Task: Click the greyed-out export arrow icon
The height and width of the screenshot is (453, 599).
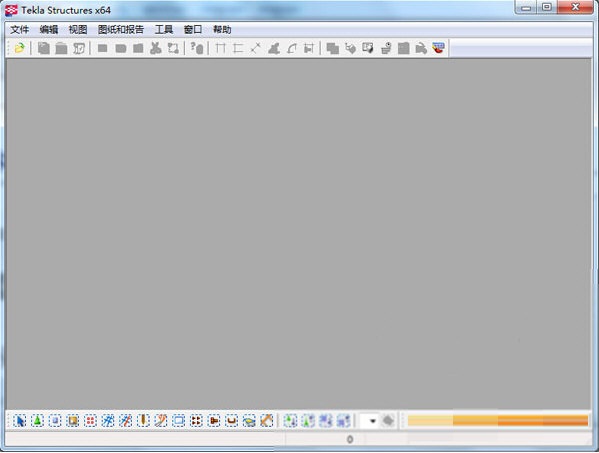Action: point(421,48)
